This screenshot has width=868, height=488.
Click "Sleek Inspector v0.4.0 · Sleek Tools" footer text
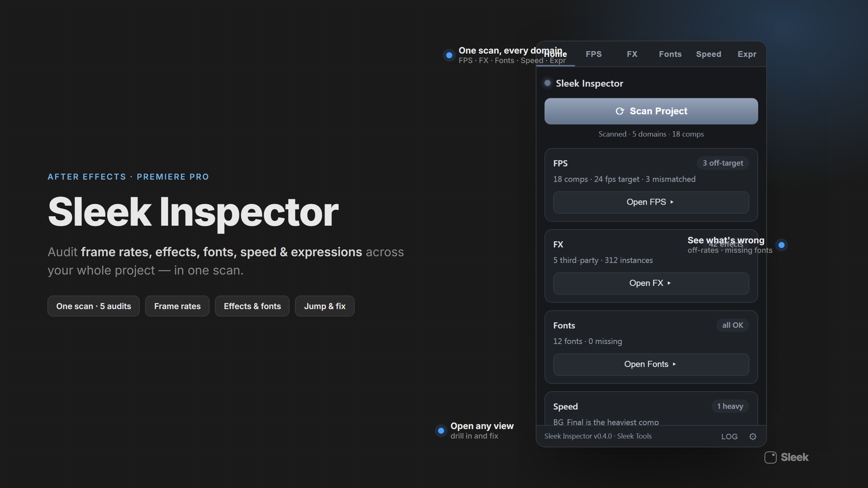598,436
